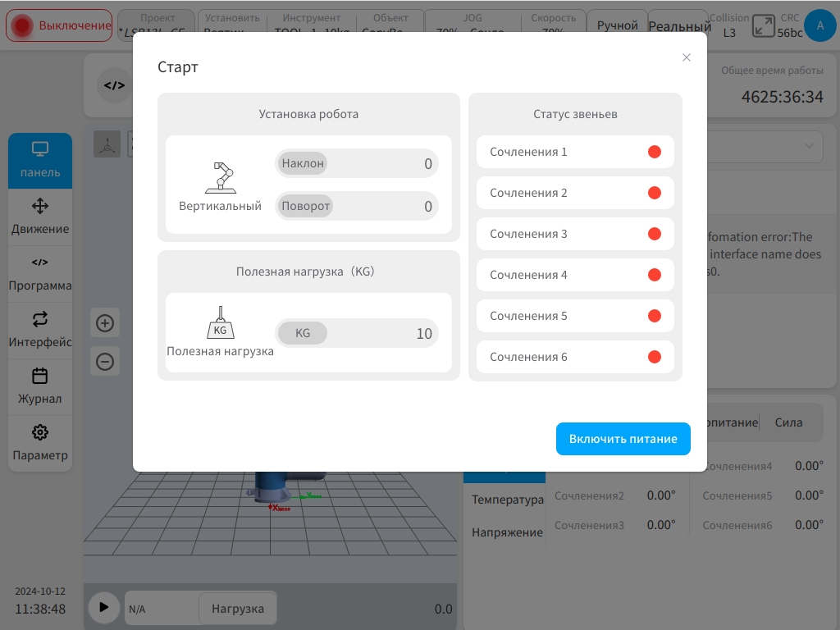Zoom in the 3D view
Viewport: 840px width, 630px height.
[x=105, y=323]
